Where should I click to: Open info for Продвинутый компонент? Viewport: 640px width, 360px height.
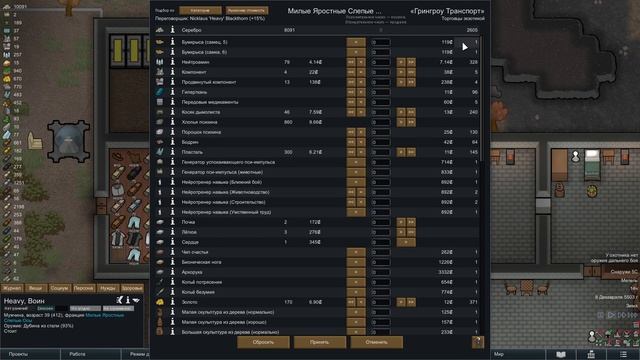pyautogui.click(x=172, y=82)
